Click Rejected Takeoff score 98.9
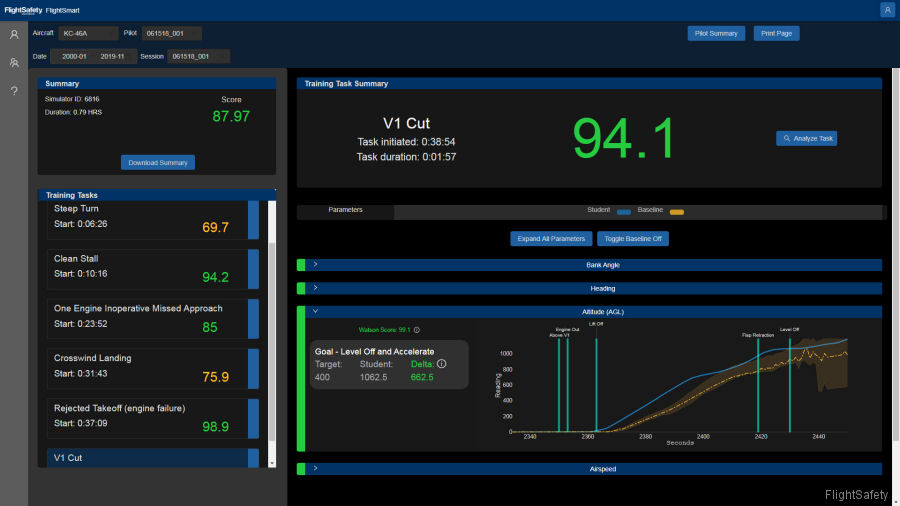Screen dimensions: 900x506 tap(215, 427)
